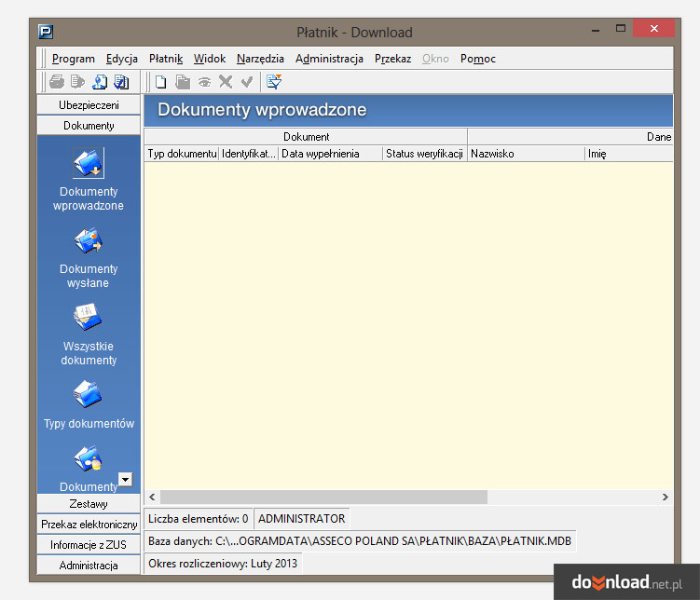Click the verify checkmark toolbar icon
The width and height of the screenshot is (700, 600).
[x=247, y=82]
